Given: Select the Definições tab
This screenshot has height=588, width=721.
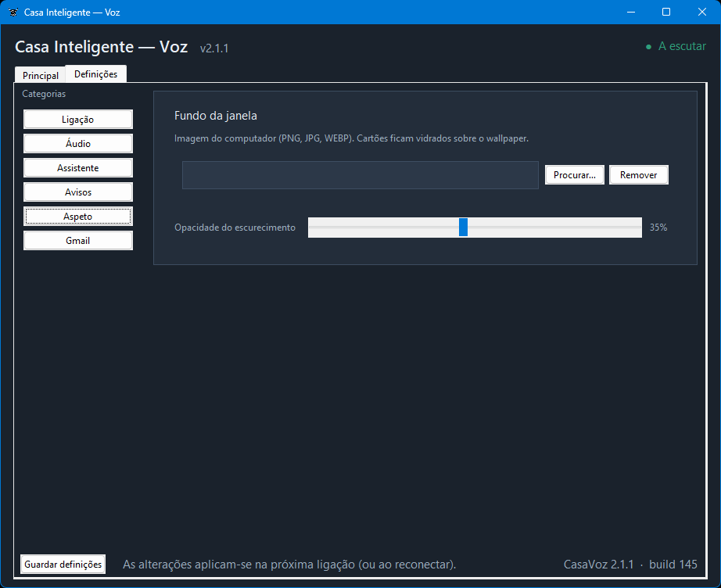Looking at the screenshot, I should coord(95,73).
